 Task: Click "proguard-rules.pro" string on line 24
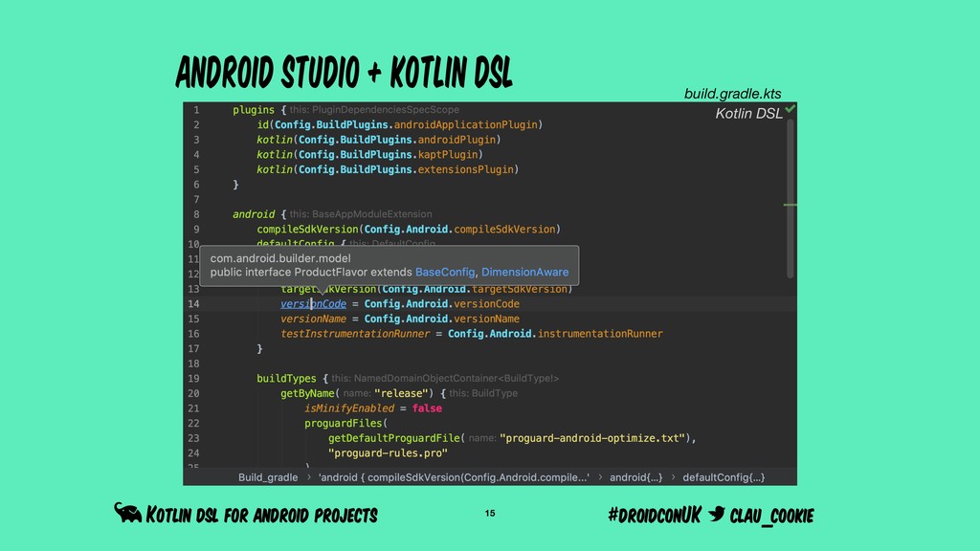pos(389,452)
